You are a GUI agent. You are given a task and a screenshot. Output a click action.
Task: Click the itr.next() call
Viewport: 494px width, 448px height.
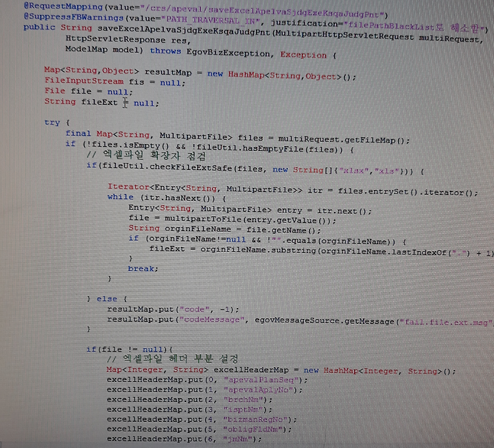point(344,211)
